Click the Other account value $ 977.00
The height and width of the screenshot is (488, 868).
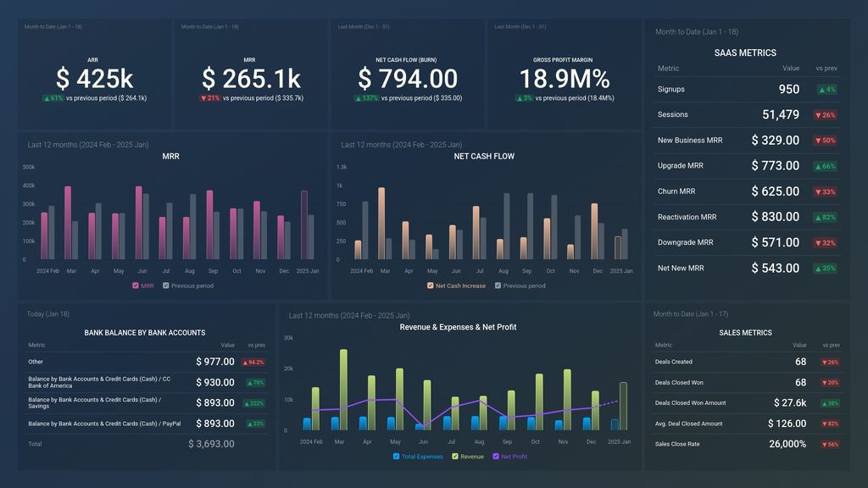click(214, 361)
